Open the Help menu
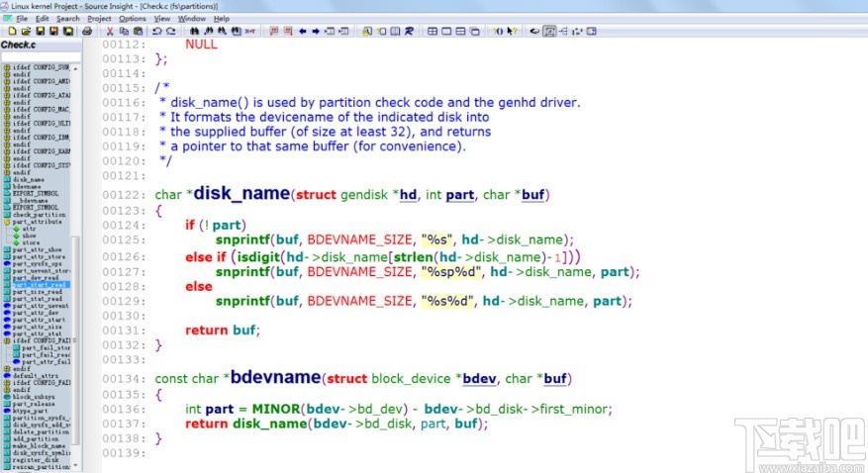 (222, 18)
